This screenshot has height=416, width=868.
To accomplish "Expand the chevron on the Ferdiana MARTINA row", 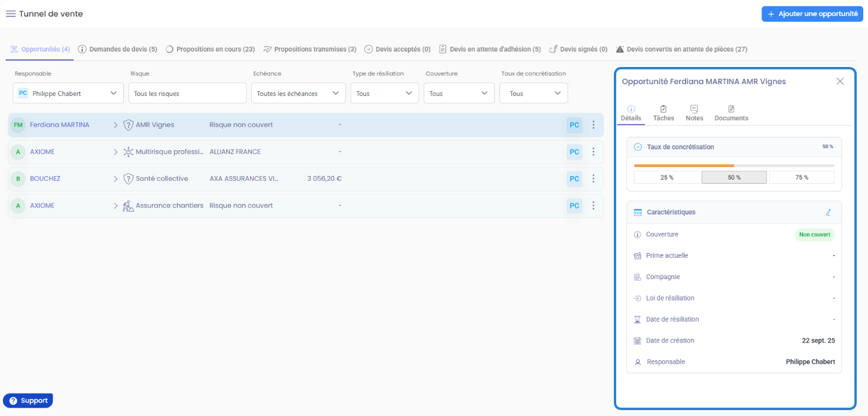I will coord(116,125).
